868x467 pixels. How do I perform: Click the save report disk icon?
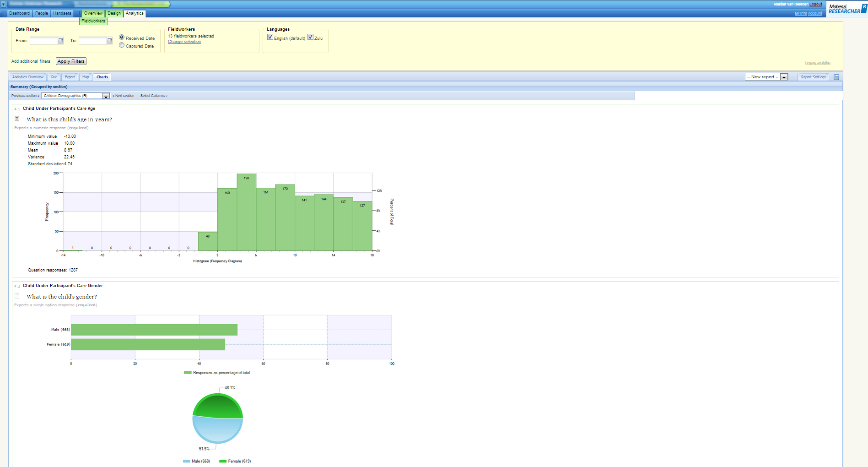tap(836, 77)
